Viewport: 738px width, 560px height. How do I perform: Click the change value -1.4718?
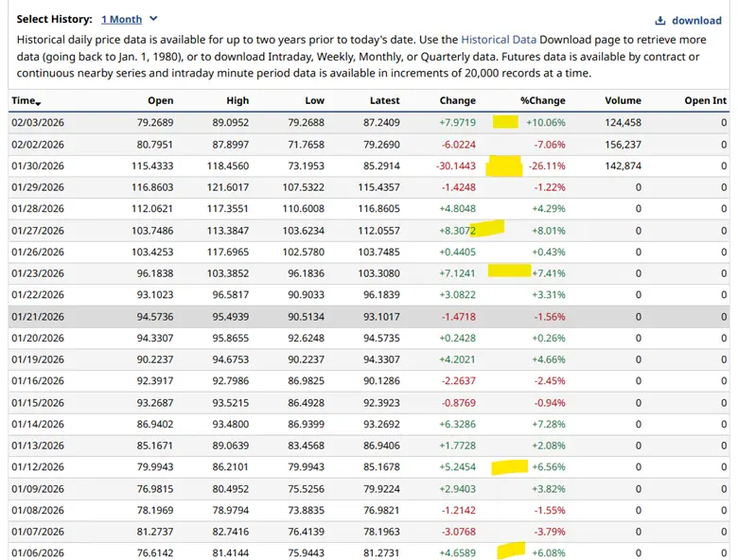459,317
